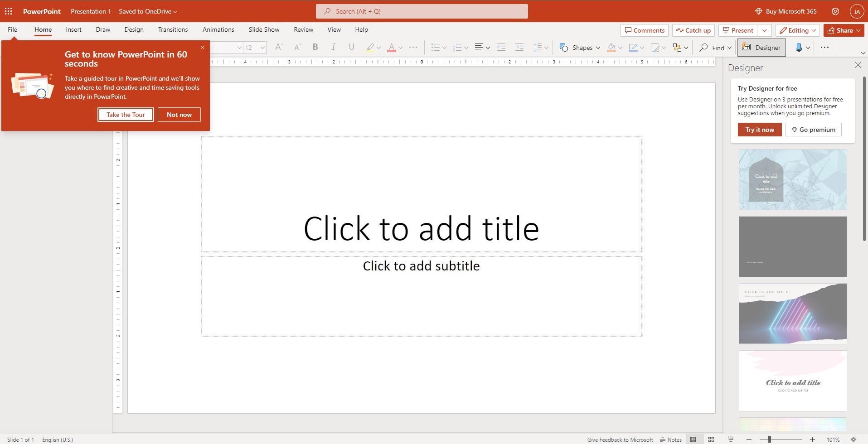Click the Try it now button
Image resolution: width=868 pixels, height=444 pixels.
pyautogui.click(x=760, y=130)
